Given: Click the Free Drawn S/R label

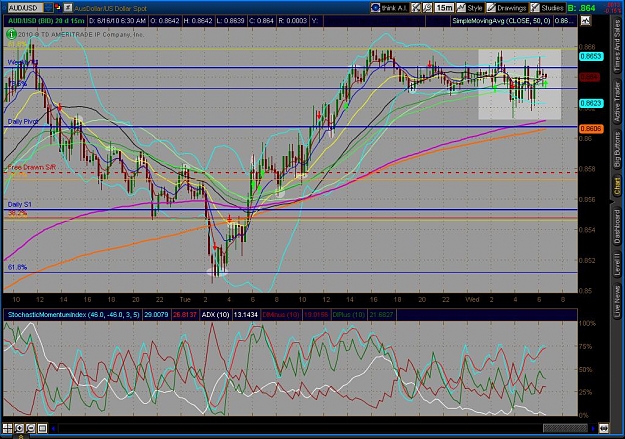Looking at the screenshot, I should coord(31,167).
